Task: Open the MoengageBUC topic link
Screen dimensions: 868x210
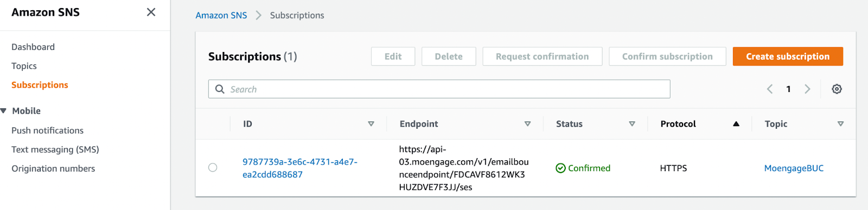Action: coord(794,168)
